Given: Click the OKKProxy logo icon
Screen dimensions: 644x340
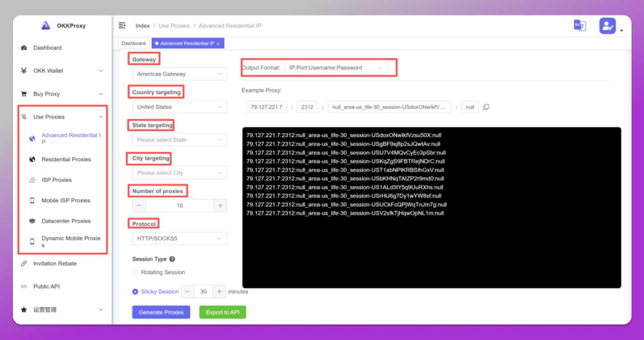Looking at the screenshot, I should click(x=46, y=25).
